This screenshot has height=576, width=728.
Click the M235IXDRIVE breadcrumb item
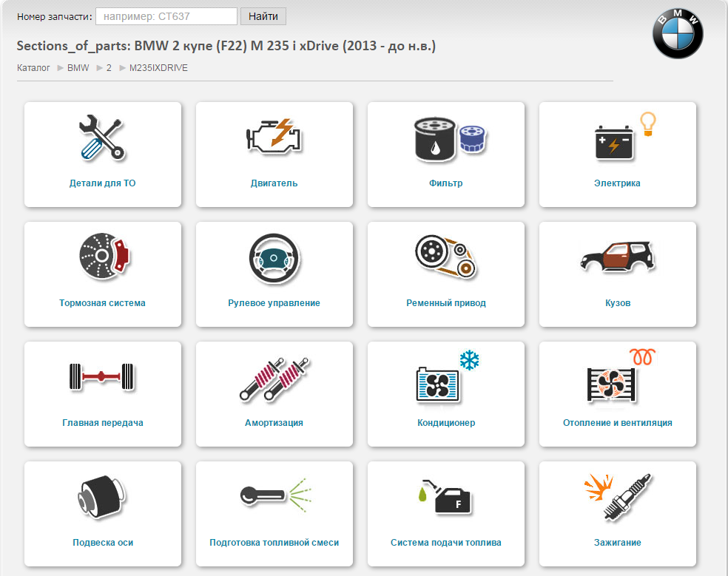pos(158,68)
